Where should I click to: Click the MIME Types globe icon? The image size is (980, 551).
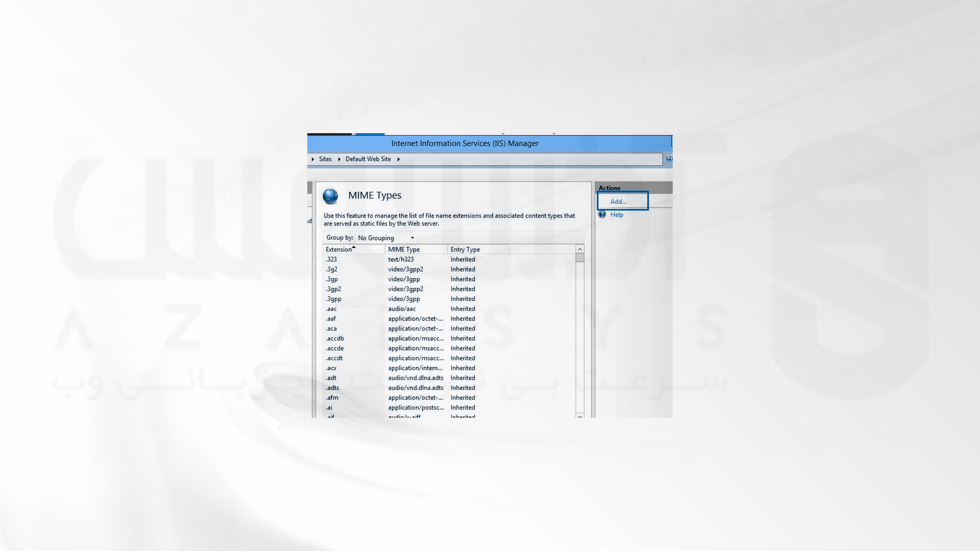(330, 196)
